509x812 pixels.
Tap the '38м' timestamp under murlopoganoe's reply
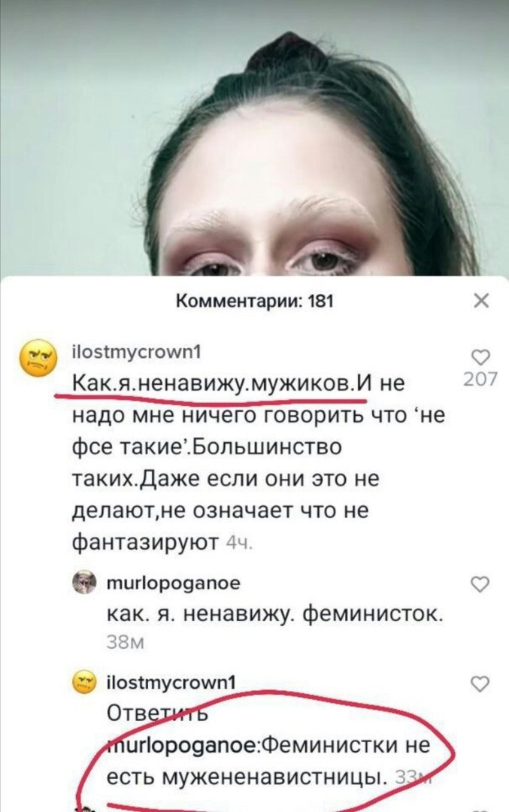pos(125,643)
